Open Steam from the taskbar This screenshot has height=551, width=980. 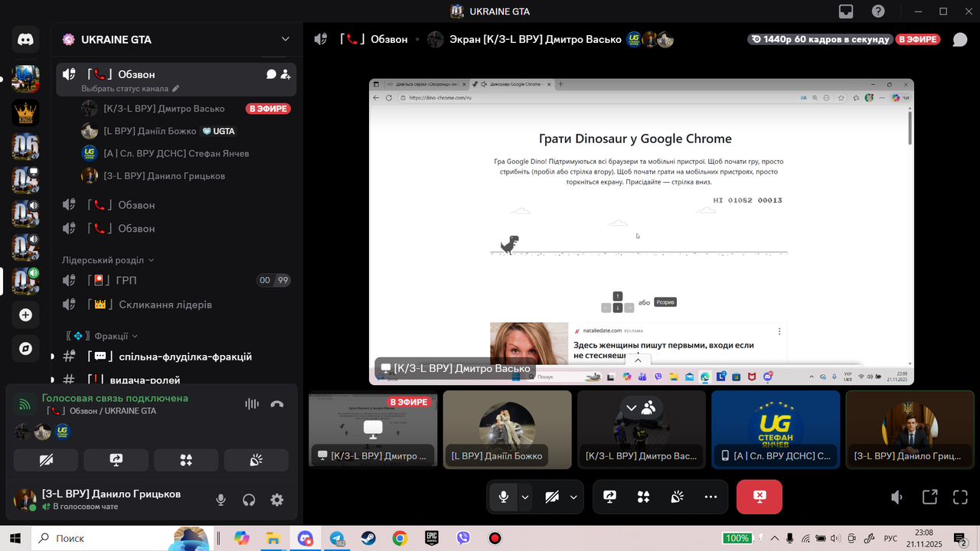click(x=368, y=538)
